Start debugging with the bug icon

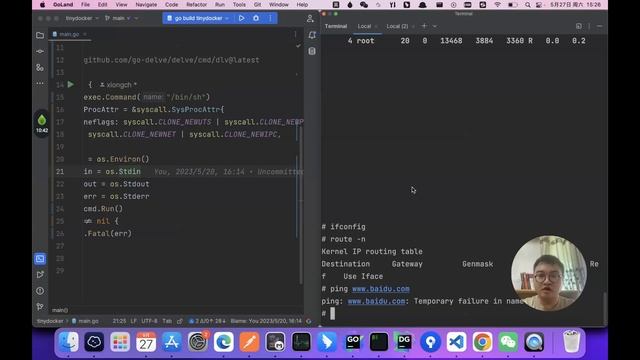(x=256, y=18)
